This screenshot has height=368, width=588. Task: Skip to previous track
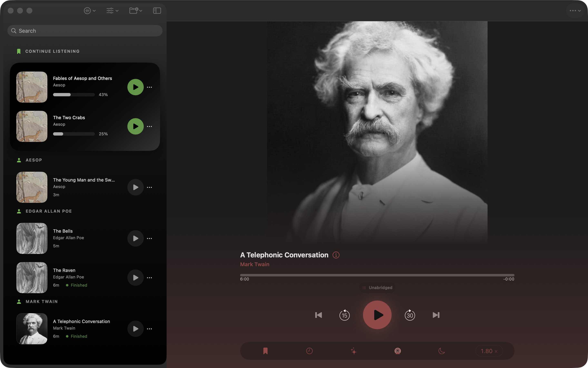pos(318,315)
